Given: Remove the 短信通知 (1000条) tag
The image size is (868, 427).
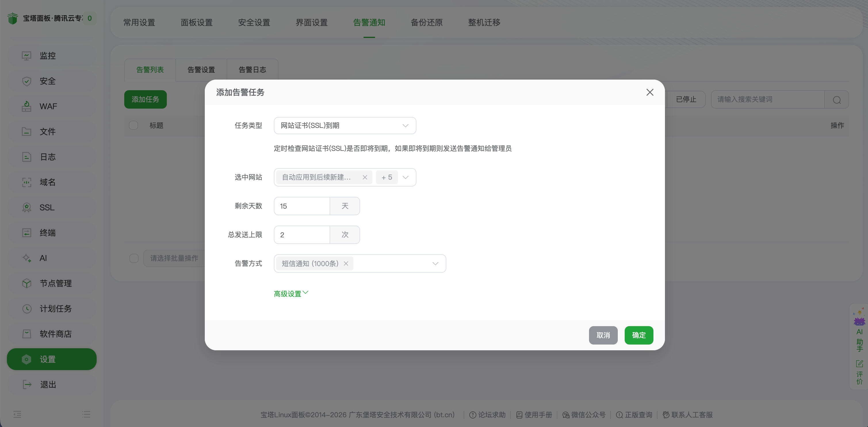Looking at the screenshot, I should [346, 264].
